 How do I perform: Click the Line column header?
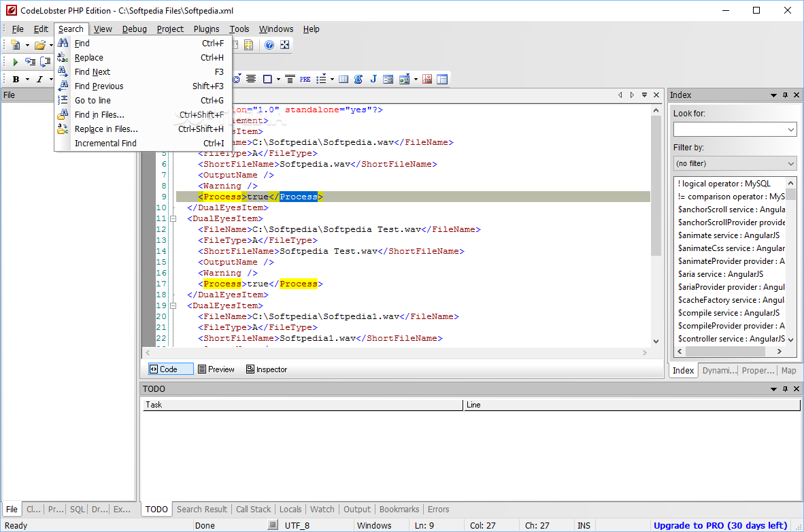632,405
